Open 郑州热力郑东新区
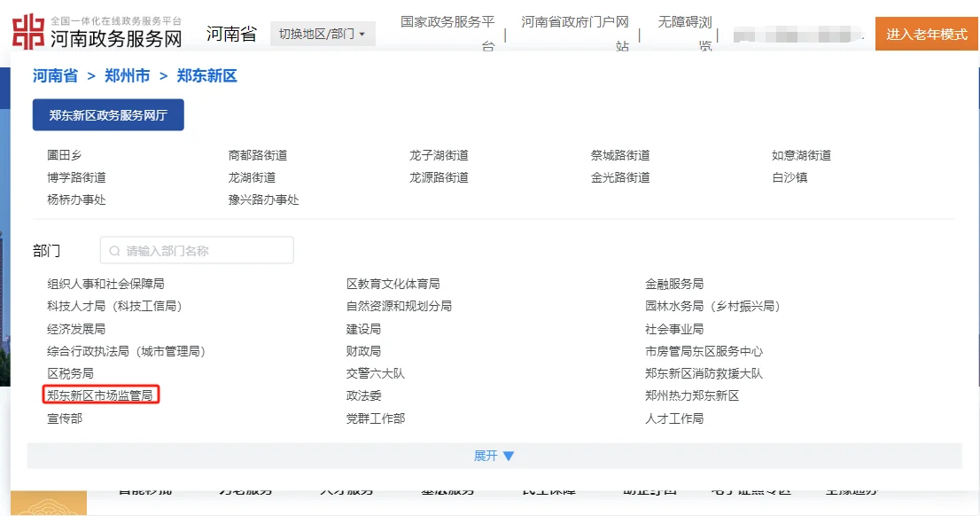This screenshot has width=980, height=516. point(692,396)
